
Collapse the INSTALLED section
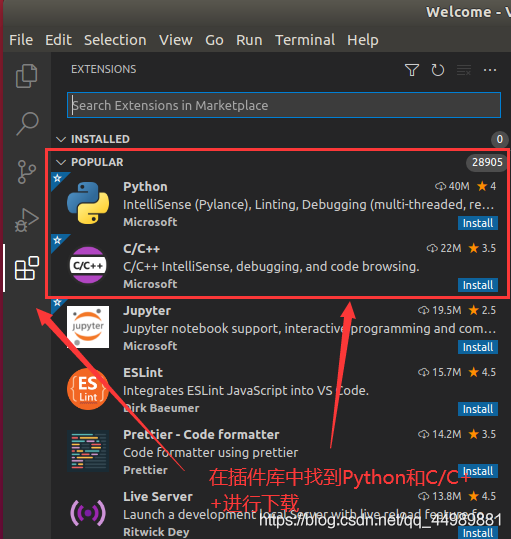pos(61,139)
